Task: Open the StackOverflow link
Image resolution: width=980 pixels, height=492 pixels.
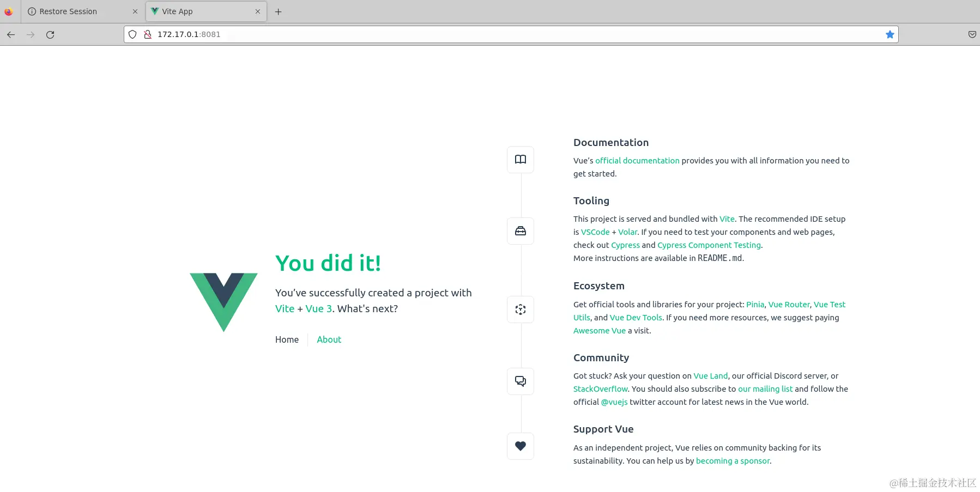Action: tap(600, 389)
